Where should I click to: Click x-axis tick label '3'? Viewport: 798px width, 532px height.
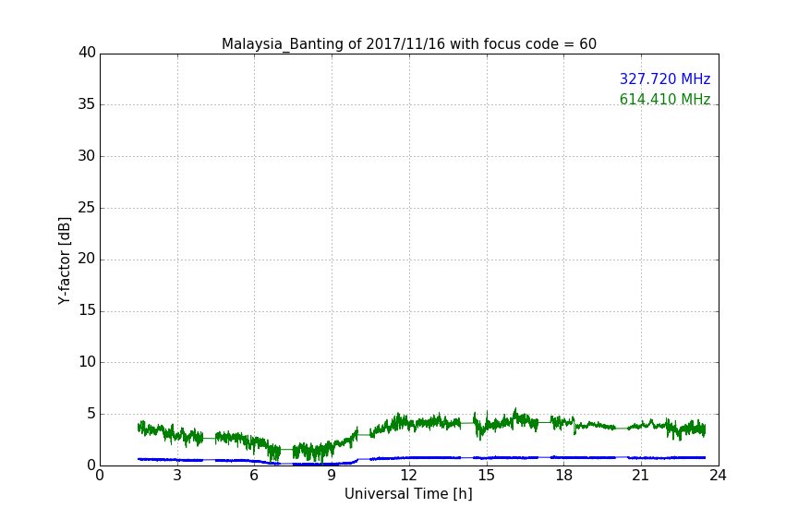[x=177, y=476]
